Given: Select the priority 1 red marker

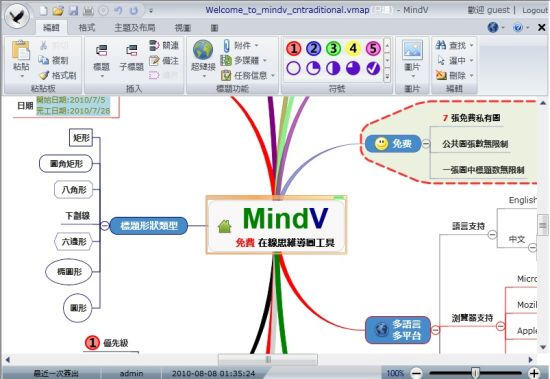Looking at the screenshot, I should (294, 48).
